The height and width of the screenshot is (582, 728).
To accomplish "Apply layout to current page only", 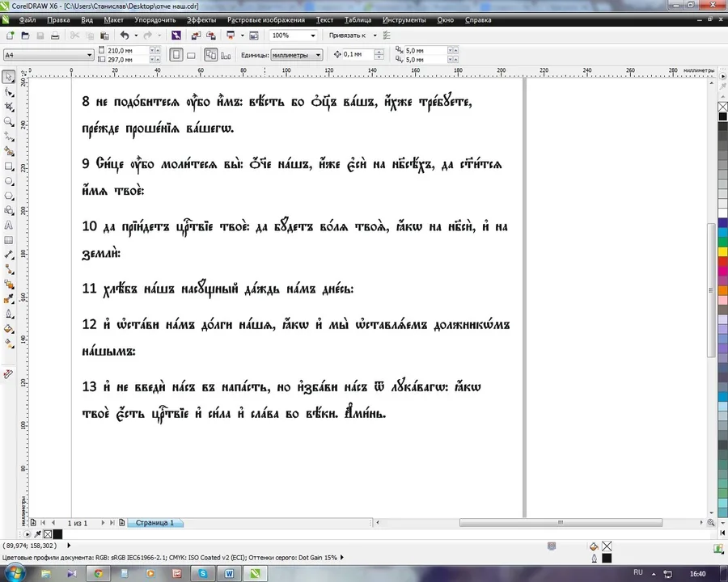I will click(x=226, y=55).
